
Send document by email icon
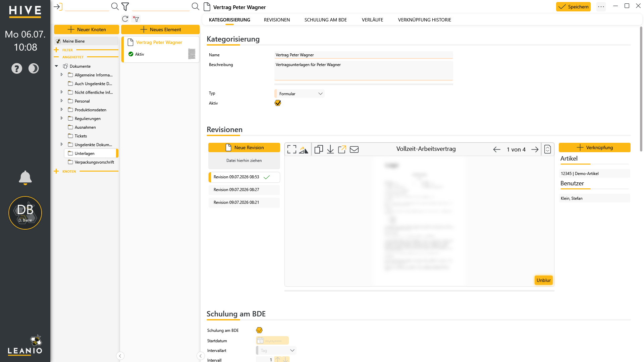(x=354, y=149)
